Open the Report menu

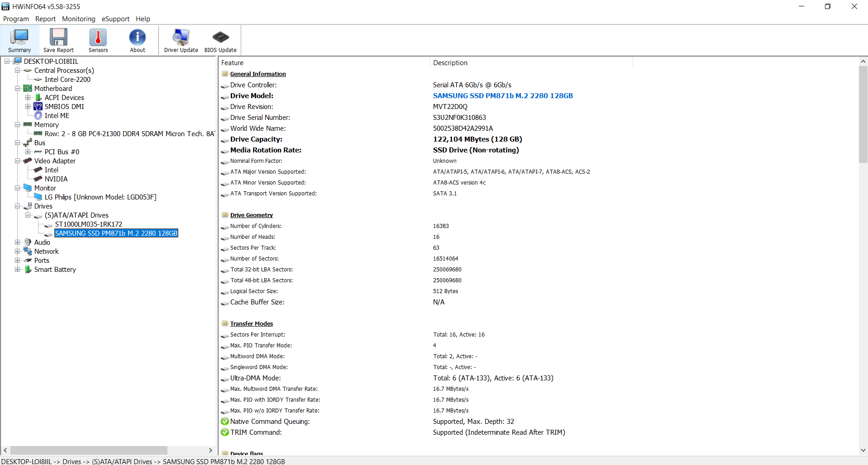tap(46, 19)
